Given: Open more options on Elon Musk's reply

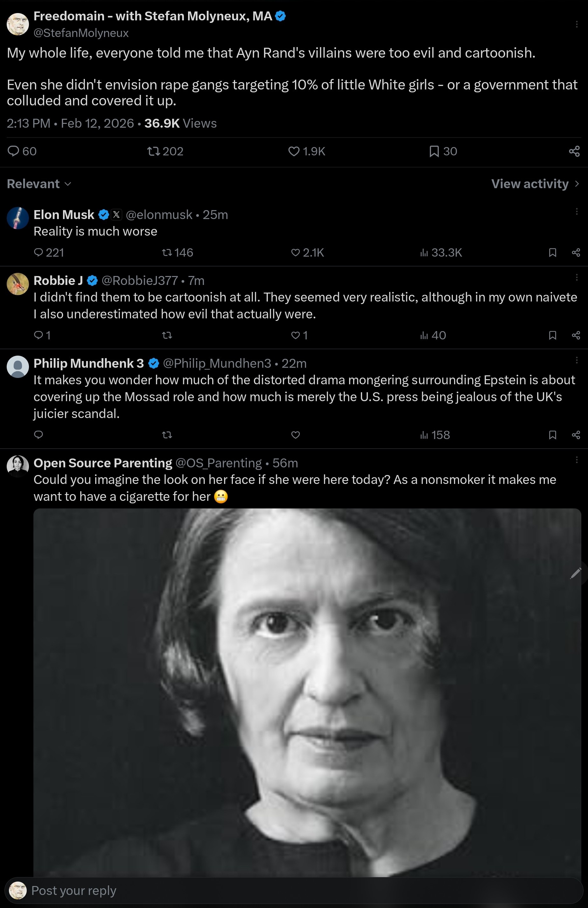Looking at the screenshot, I should pyautogui.click(x=577, y=212).
